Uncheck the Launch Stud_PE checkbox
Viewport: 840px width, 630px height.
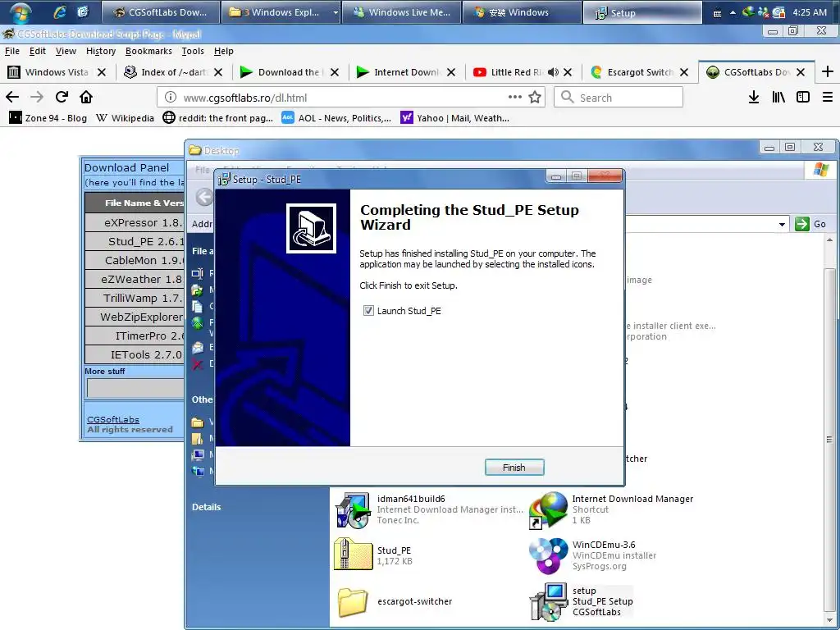368,311
